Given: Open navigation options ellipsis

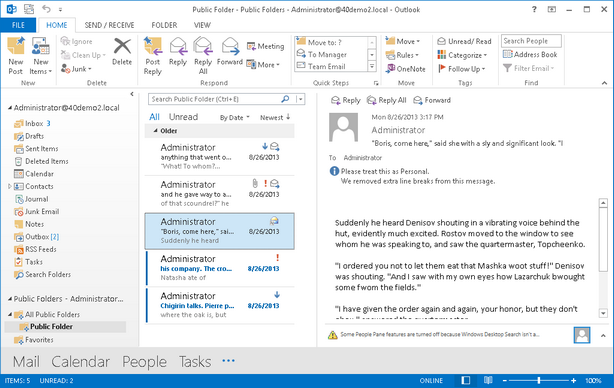Looking at the screenshot, I should point(228,360).
